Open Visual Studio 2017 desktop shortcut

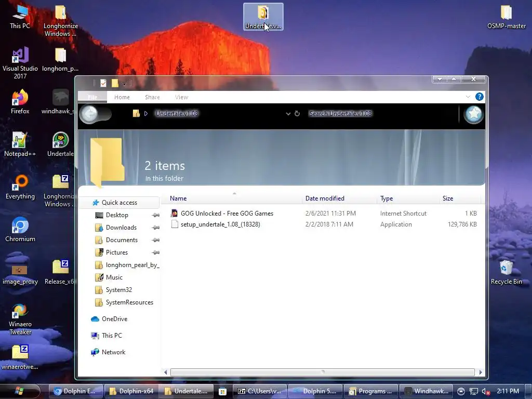tap(20, 63)
